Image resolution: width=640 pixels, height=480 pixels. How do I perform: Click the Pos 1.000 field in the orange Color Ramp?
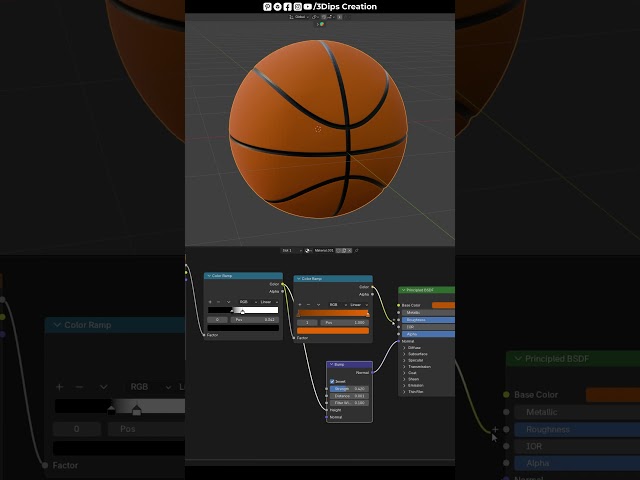[344, 322]
